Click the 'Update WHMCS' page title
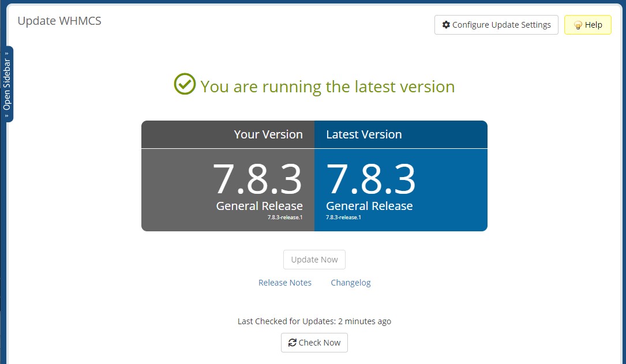Image resolution: width=626 pixels, height=364 pixels. [59, 21]
